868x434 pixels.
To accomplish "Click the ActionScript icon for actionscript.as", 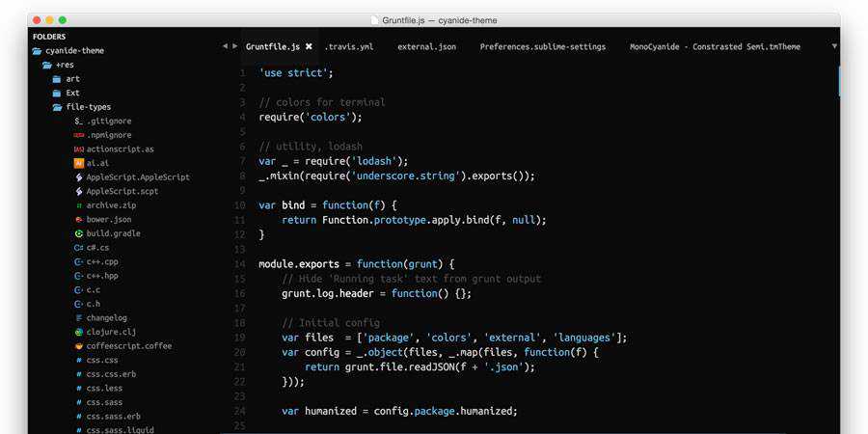I will pos(78,149).
